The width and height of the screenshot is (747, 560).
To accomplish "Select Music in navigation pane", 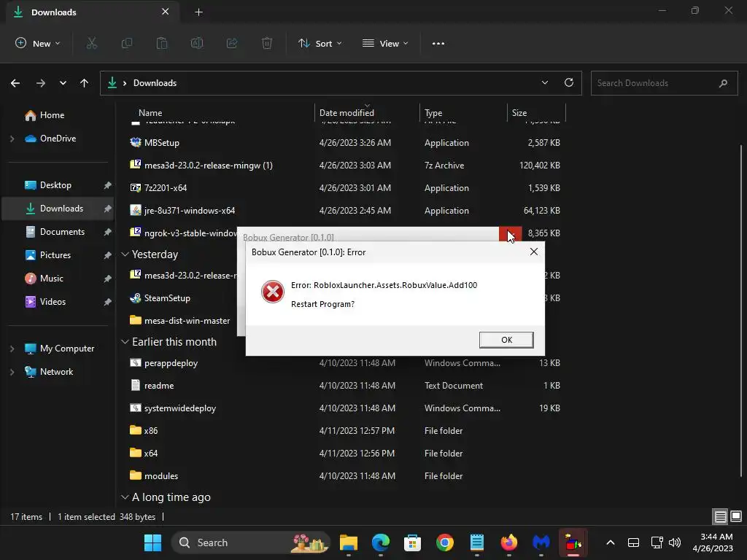I will (58, 279).
